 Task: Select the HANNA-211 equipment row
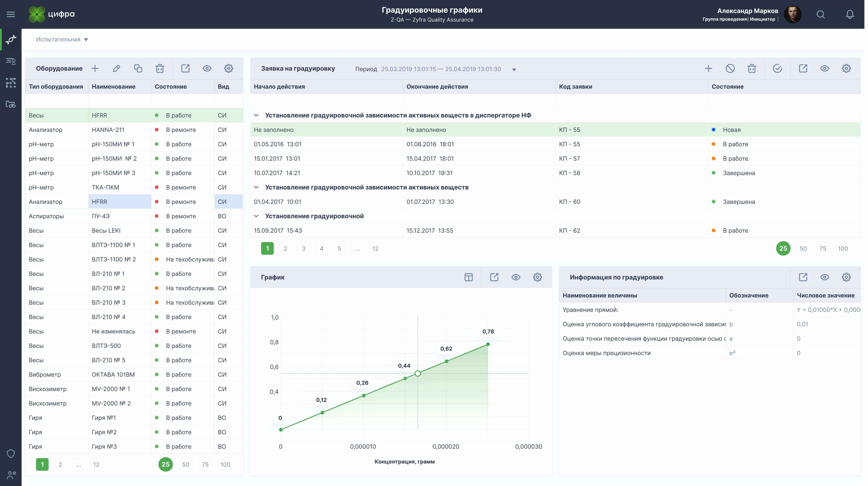point(134,130)
